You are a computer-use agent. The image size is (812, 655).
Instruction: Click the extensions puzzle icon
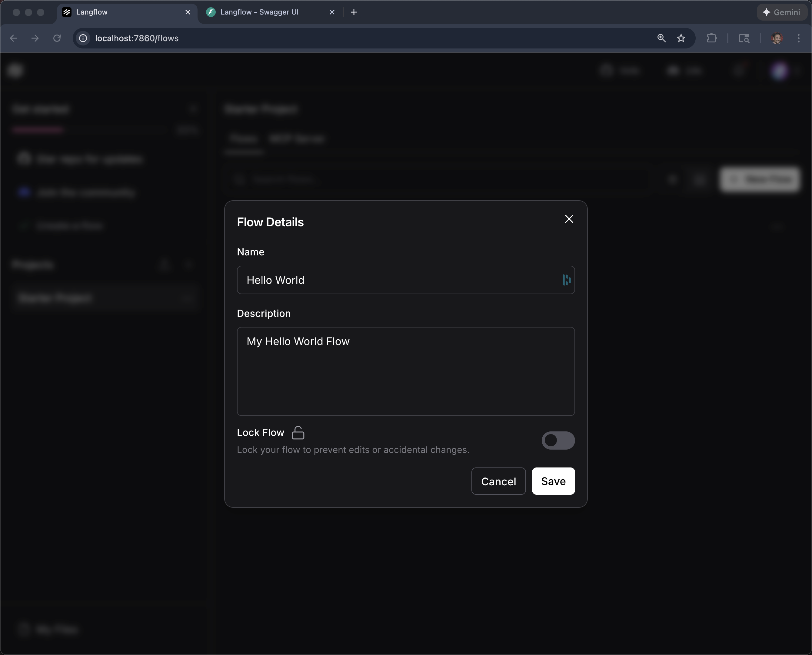click(x=711, y=38)
